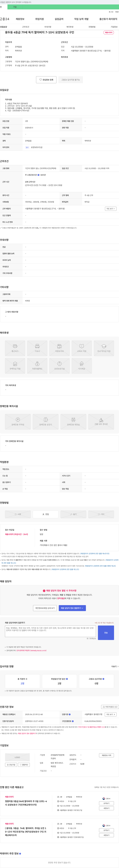Click the 자녀 학자금 지원 icon
Screen dimensions: 119x868
pos(104,348)
